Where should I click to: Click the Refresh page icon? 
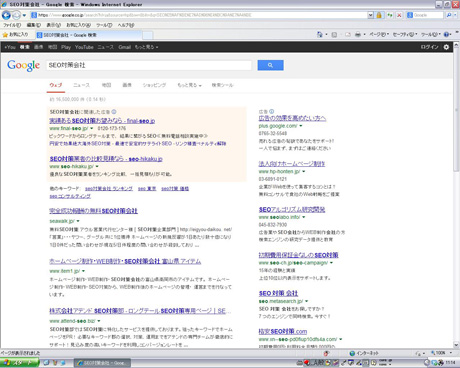point(390,15)
